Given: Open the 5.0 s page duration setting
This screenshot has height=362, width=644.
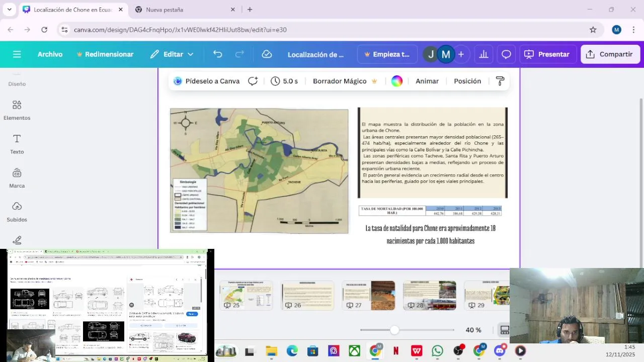Looking at the screenshot, I should [284, 81].
